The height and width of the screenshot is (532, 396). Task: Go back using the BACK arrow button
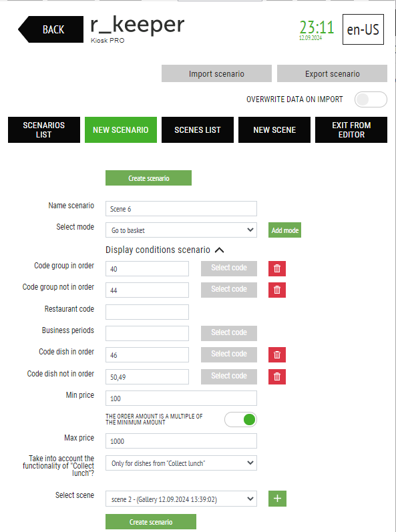51,29
